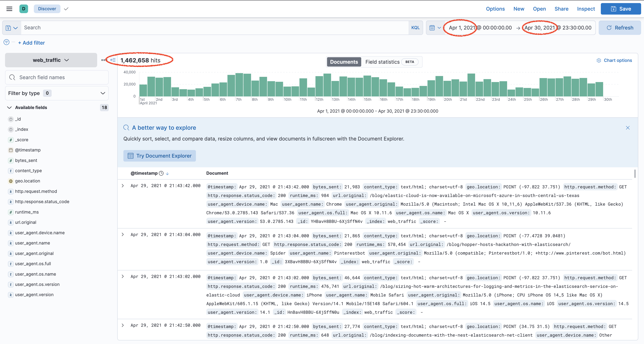
Task: Click the end date Apr 30, 2021
Action: coord(539,28)
